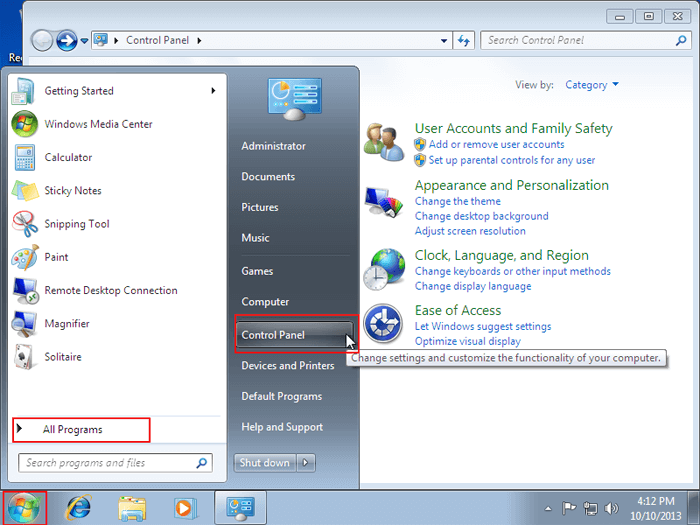Viewport: 700px width, 525px height.
Task: Click the user account picture in Start menu
Action: tap(295, 99)
